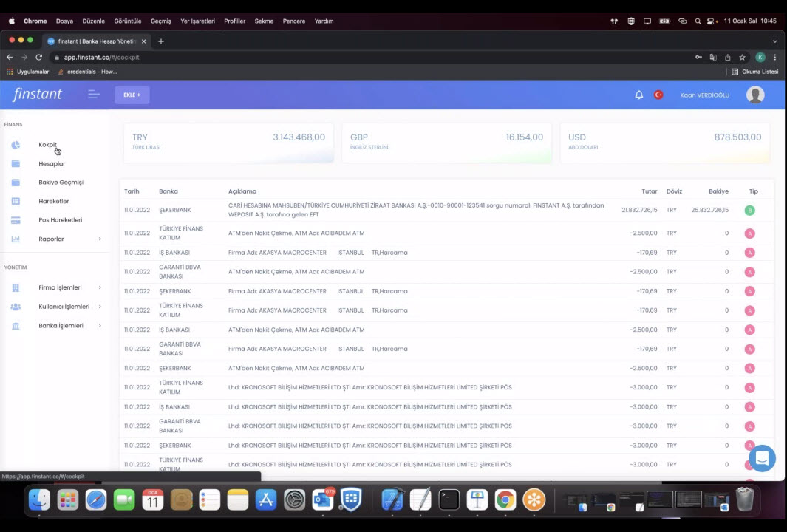787x532 pixels.
Task: Click the USD balance card
Action: point(664,143)
